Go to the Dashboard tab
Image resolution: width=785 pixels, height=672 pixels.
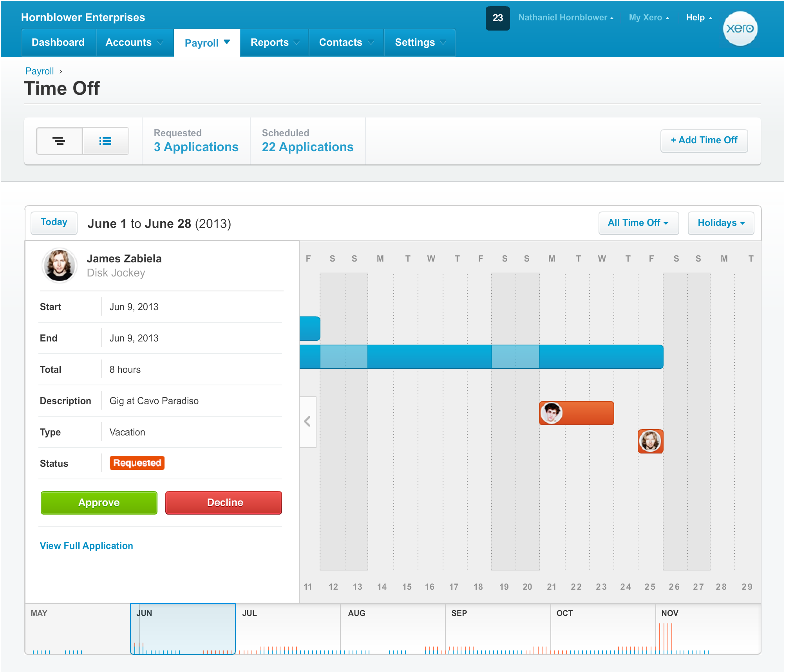click(x=58, y=42)
